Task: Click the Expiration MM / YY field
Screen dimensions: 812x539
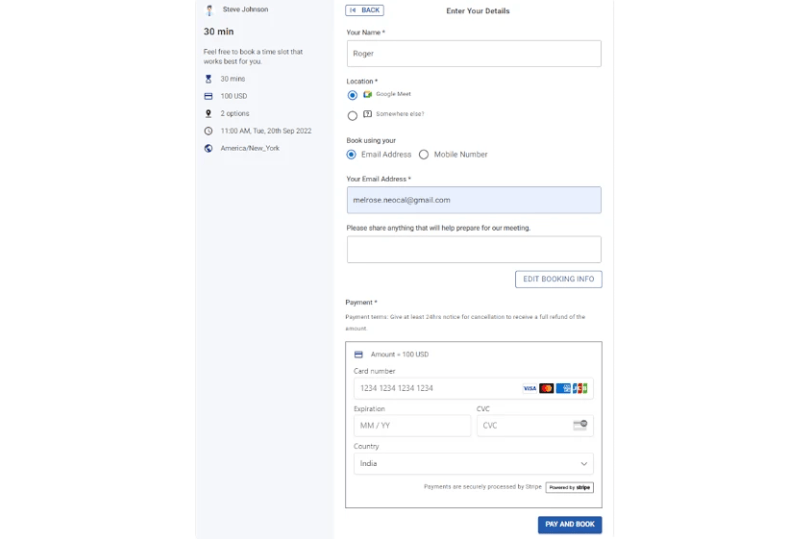Action: pos(412,426)
